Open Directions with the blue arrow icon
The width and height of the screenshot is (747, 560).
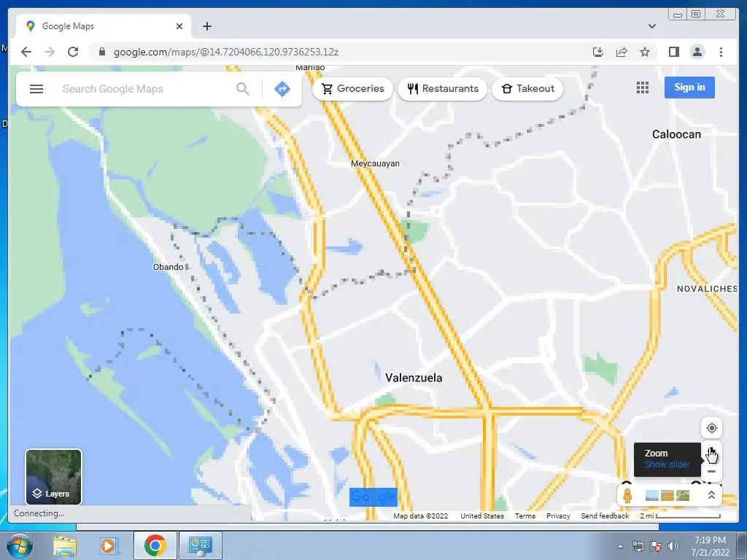click(282, 89)
